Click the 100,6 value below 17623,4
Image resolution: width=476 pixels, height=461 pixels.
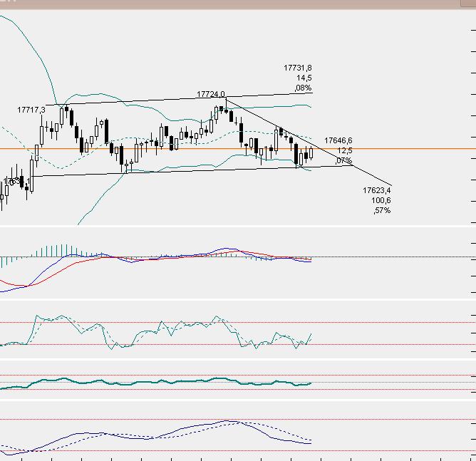click(381, 200)
